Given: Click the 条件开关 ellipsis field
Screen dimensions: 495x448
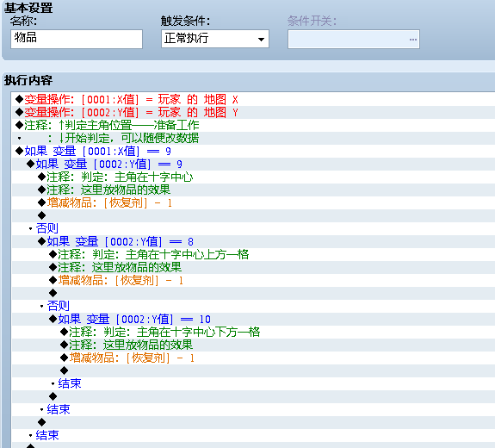Looking at the screenshot, I should tap(354, 40).
